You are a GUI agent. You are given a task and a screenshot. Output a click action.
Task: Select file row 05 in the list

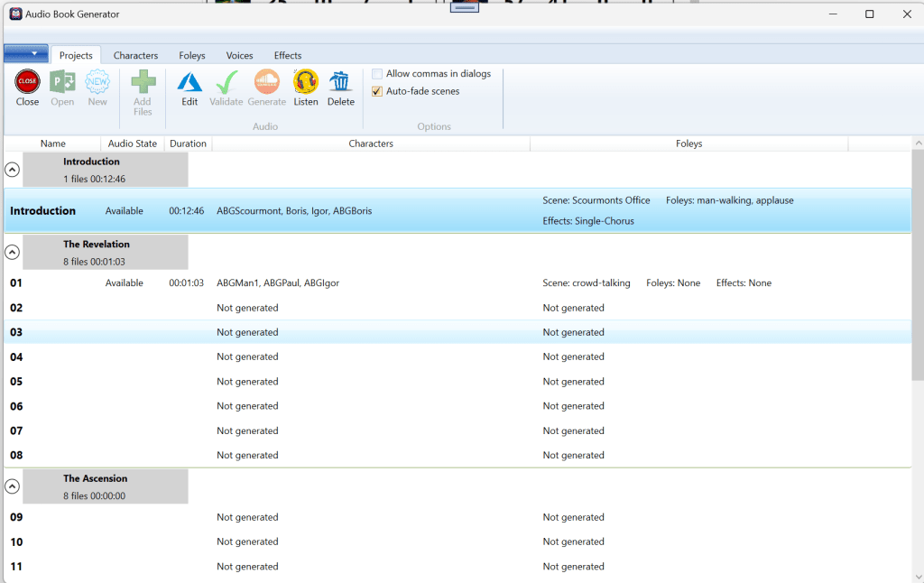[x=16, y=382]
